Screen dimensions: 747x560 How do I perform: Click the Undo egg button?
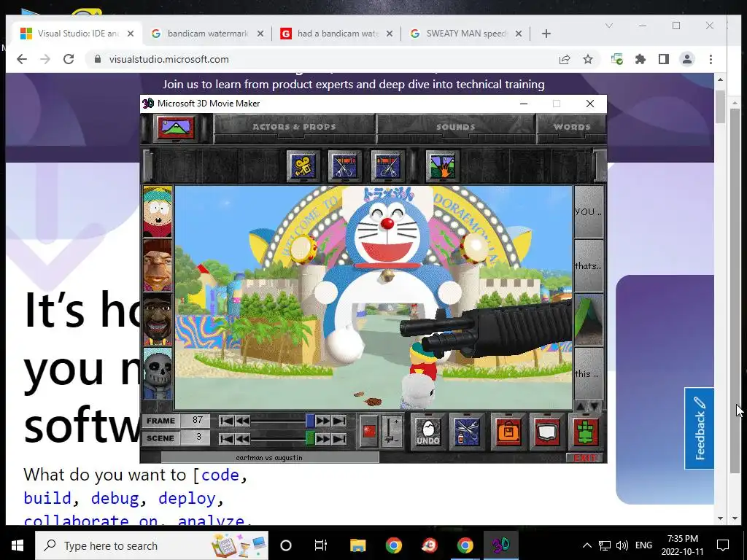click(x=427, y=431)
